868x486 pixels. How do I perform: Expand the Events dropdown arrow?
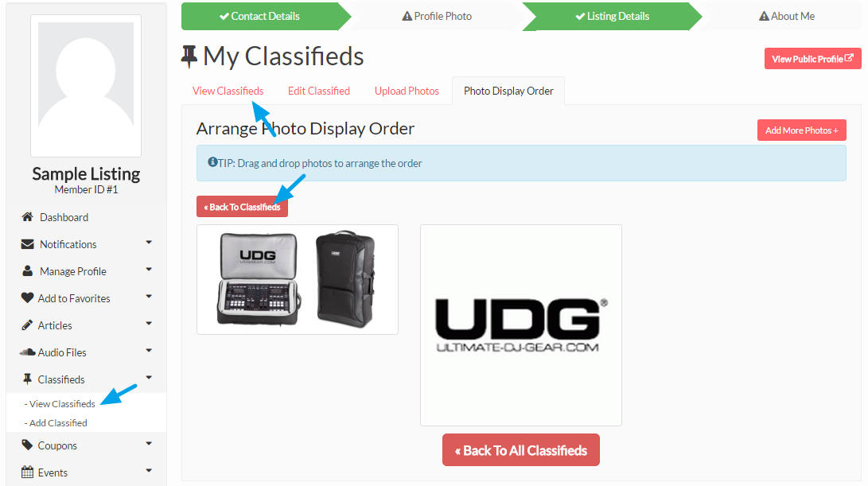point(149,471)
